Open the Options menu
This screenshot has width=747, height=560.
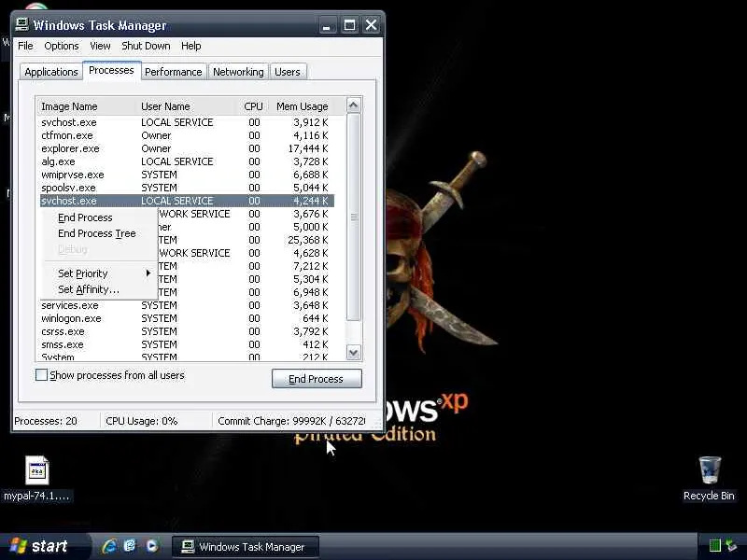tap(62, 46)
